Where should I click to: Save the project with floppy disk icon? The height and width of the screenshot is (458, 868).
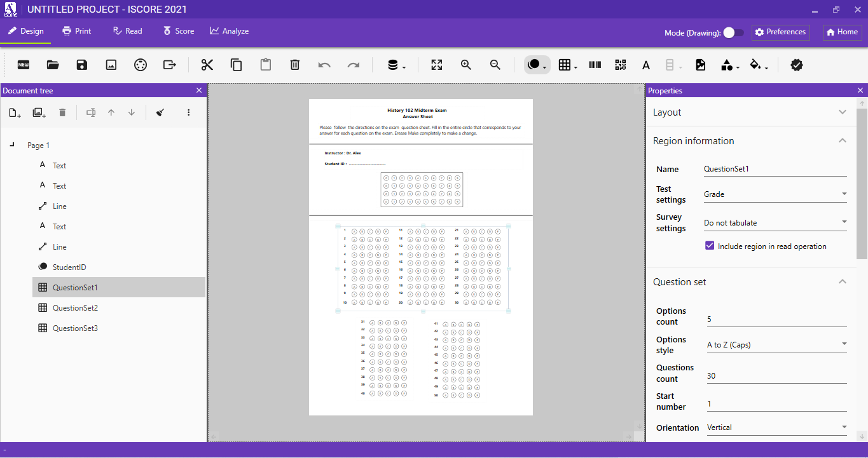[81, 65]
